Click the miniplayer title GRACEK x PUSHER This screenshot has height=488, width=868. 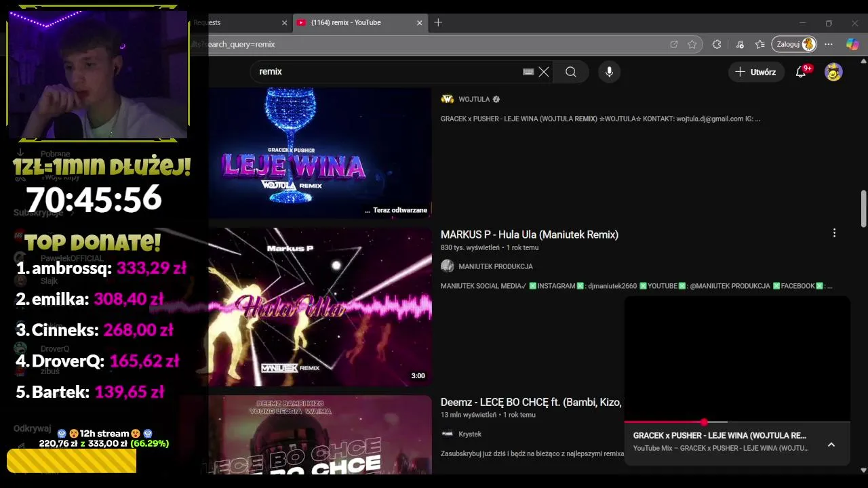pos(719,436)
